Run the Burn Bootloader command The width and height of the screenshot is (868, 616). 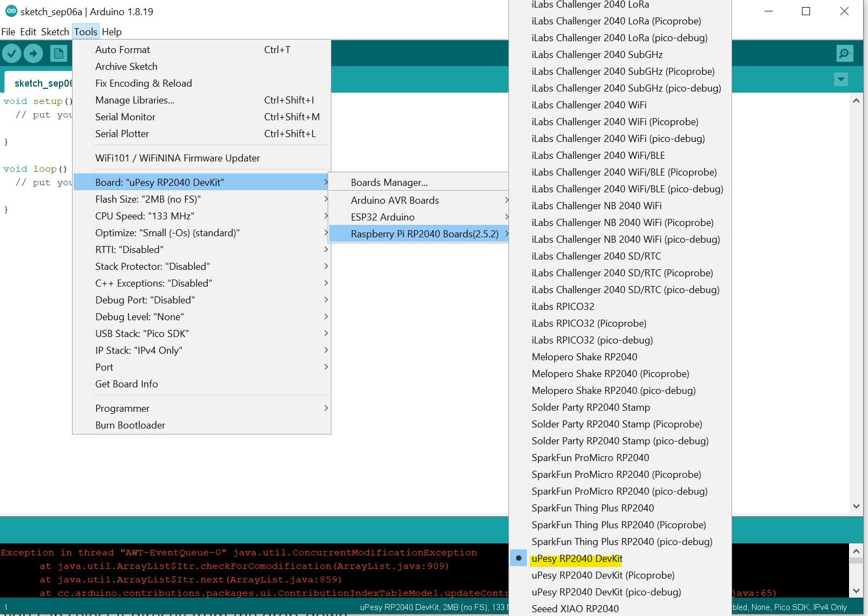[x=130, y=425]
